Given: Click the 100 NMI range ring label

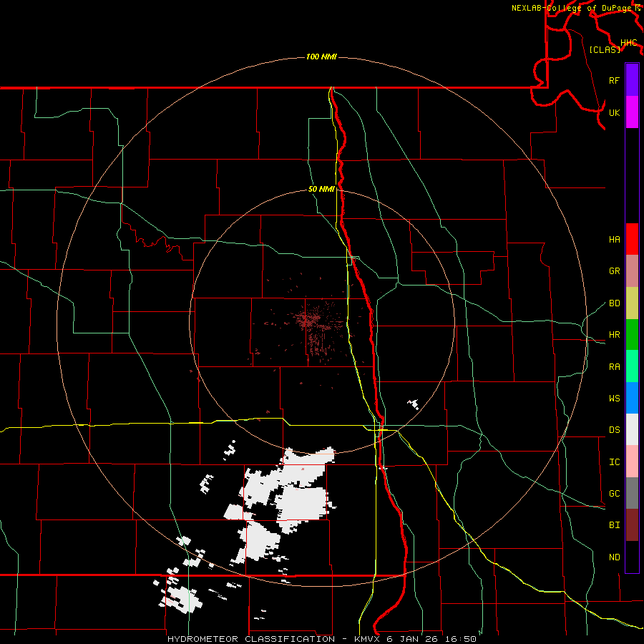Looking at the screenshot, I should [x=321, y=57].
